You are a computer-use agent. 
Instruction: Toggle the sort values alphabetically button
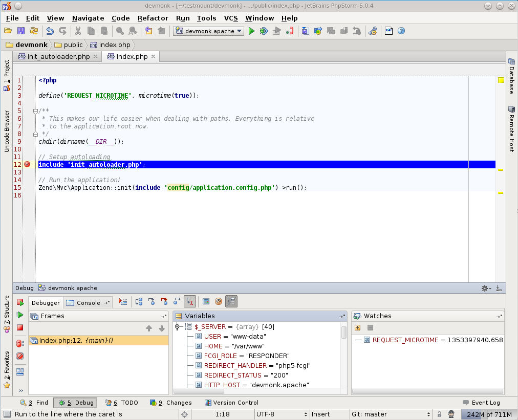(x=231, y=301)
